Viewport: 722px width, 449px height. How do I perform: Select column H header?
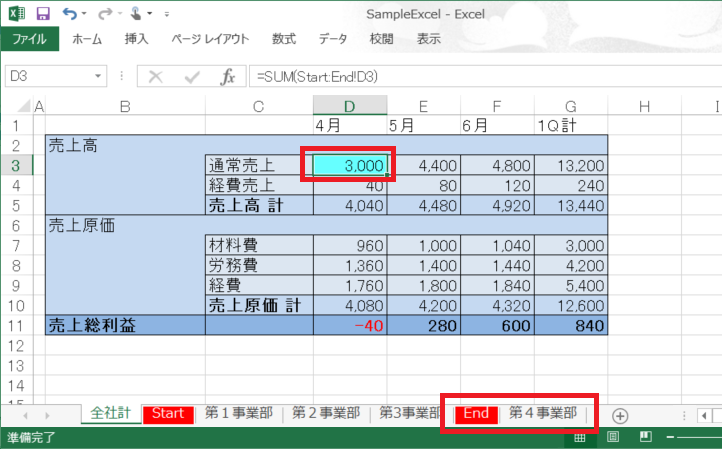[x=645, y=106]
